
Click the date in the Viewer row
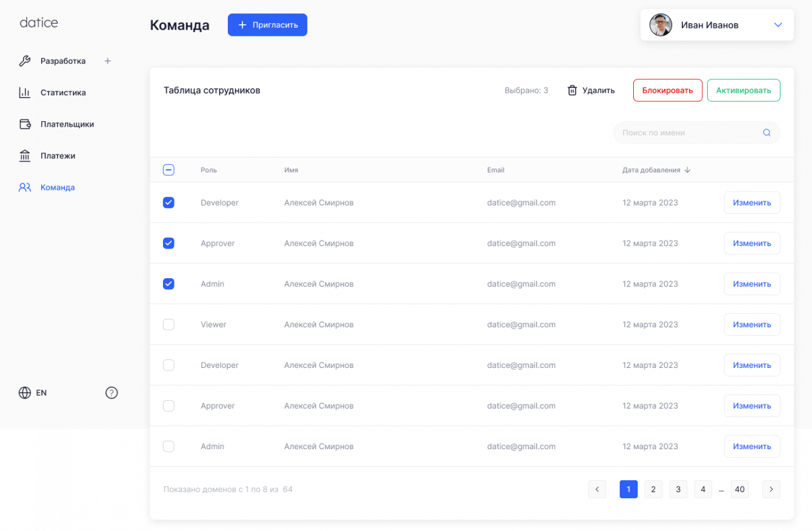point(650,324)
